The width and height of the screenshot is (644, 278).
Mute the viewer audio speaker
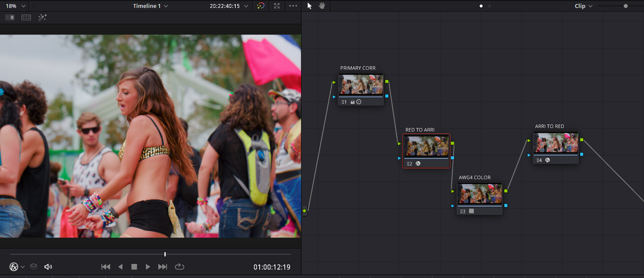point(48,267)
